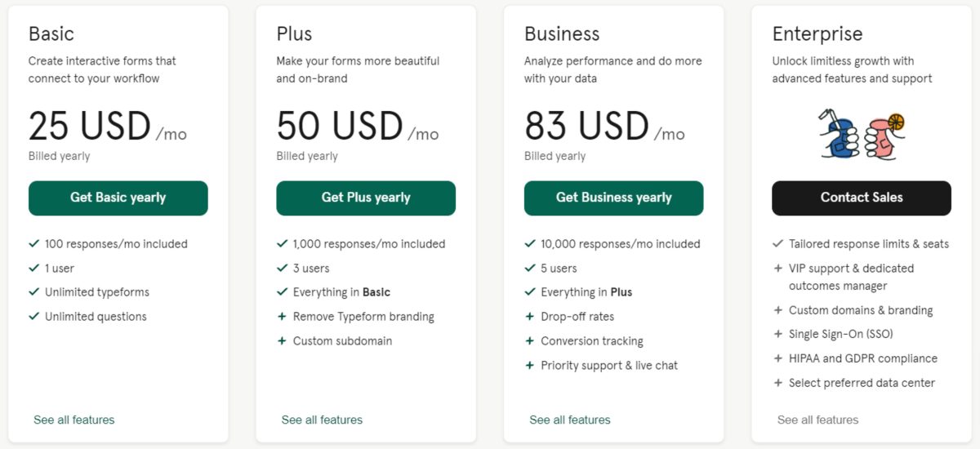980x449 pixels.
Task: Click plus icon beside Drop-off rates
Action: click(x=530, y=317)
